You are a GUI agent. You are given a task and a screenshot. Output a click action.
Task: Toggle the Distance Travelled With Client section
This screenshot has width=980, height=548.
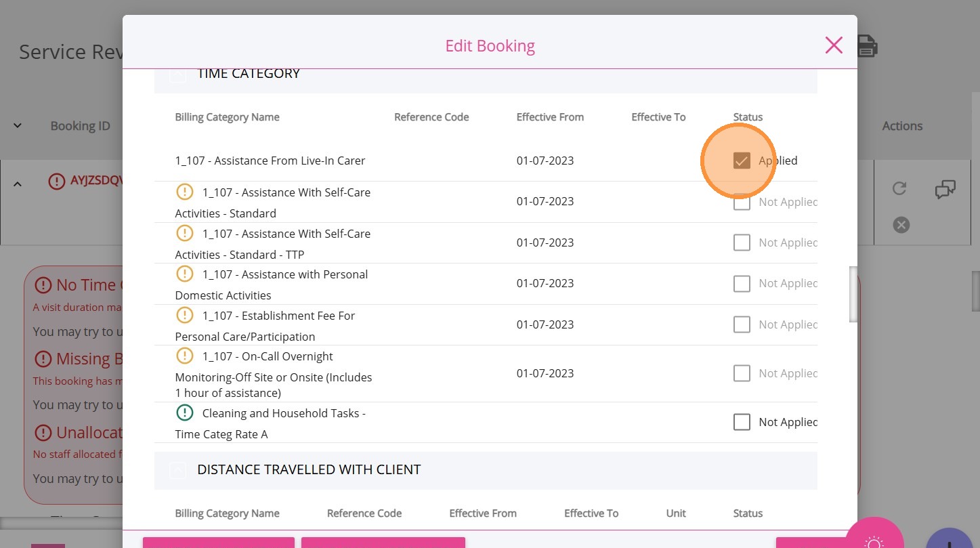(x=177, y=470)
